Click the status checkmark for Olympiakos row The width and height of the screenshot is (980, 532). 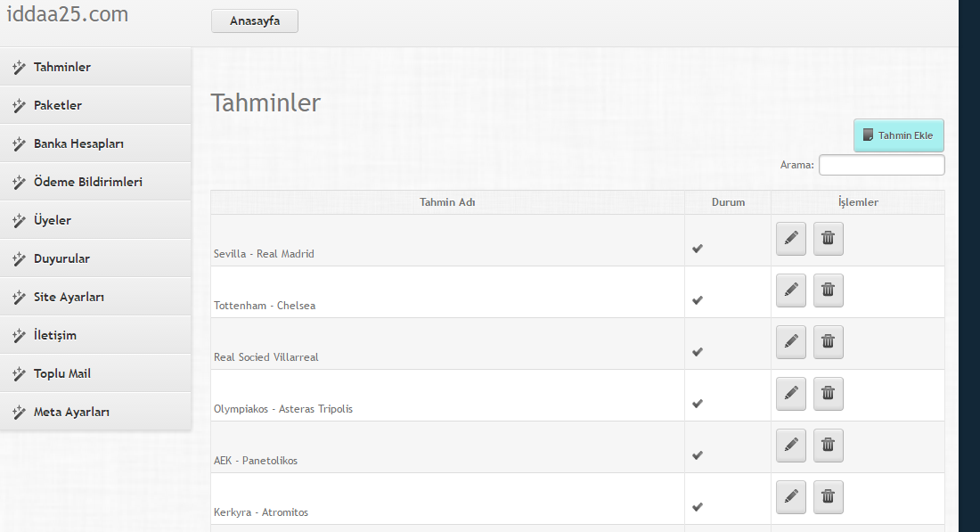coord(698,404)
